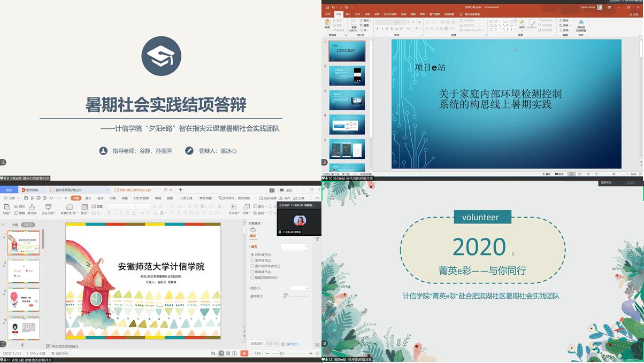Collapse the WPS slide panel with « arrow

pos(3,225)
